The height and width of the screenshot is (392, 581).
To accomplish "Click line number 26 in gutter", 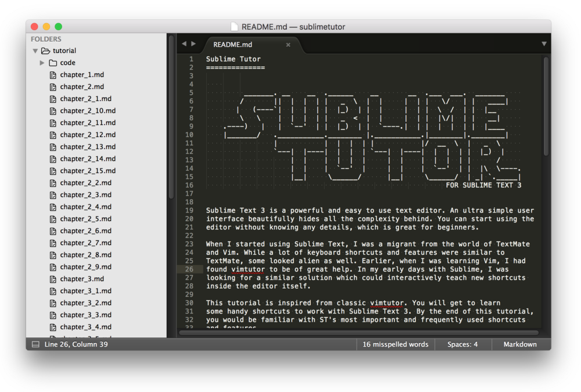I will [x=189, y=269].
